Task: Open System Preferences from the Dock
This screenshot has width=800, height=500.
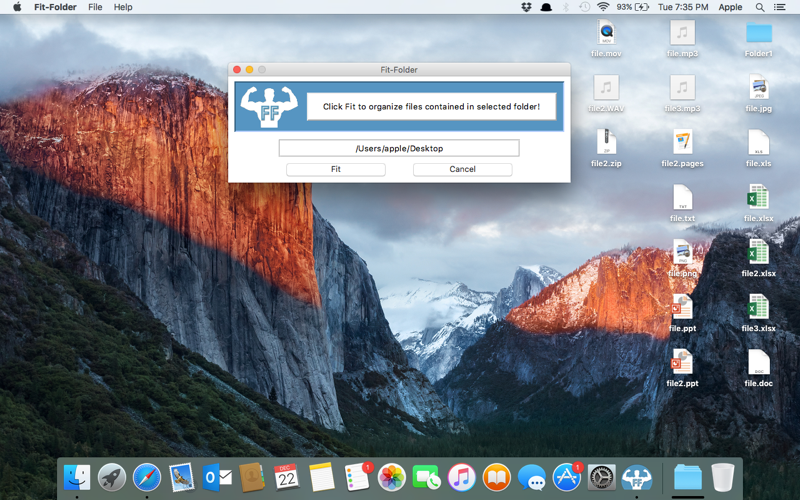Action: click(x=601, y=478)
